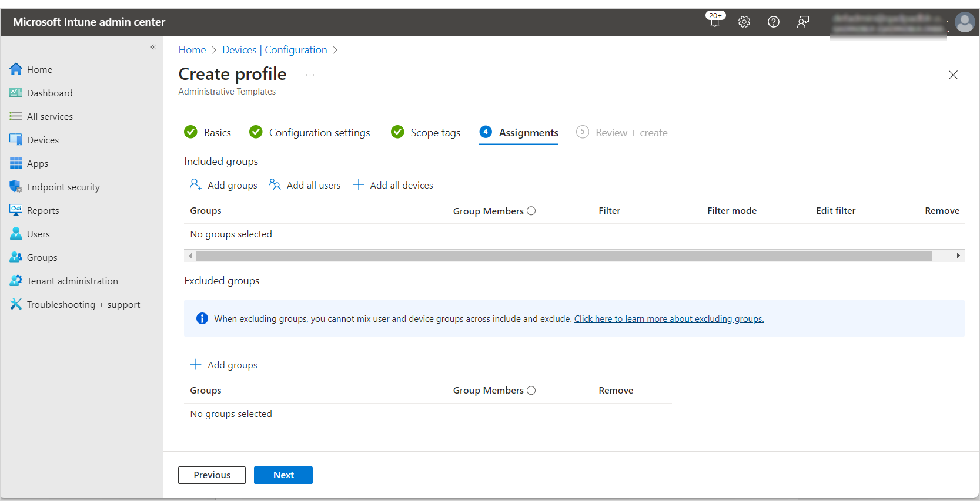Open Endpoint security in sidebar
980x501 pixels.
point(63,187)
